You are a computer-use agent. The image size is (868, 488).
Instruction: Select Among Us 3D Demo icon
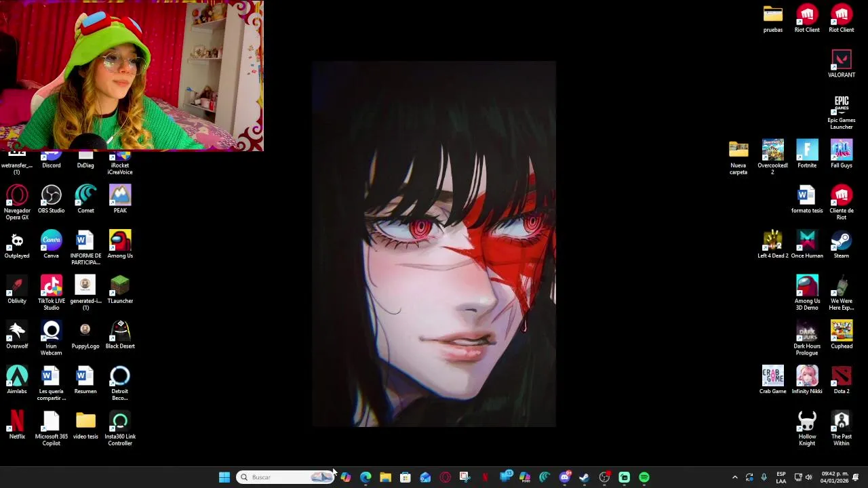point(807,293)
